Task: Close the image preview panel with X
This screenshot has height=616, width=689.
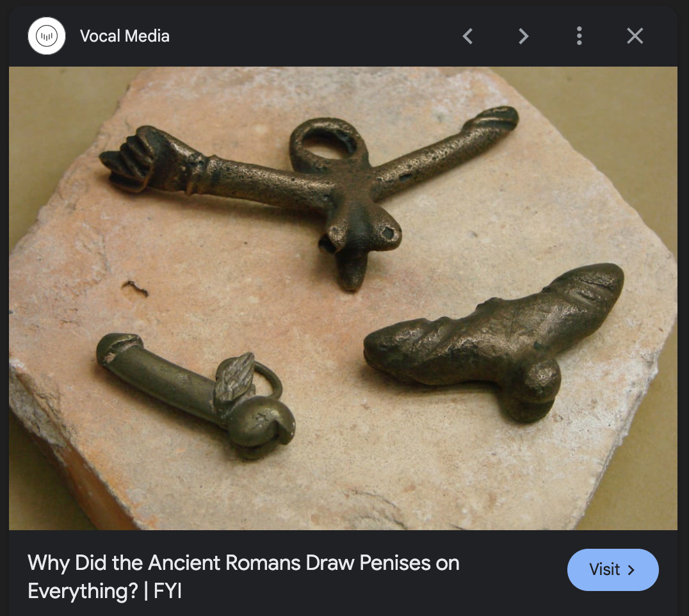Action: click(635, 36)
